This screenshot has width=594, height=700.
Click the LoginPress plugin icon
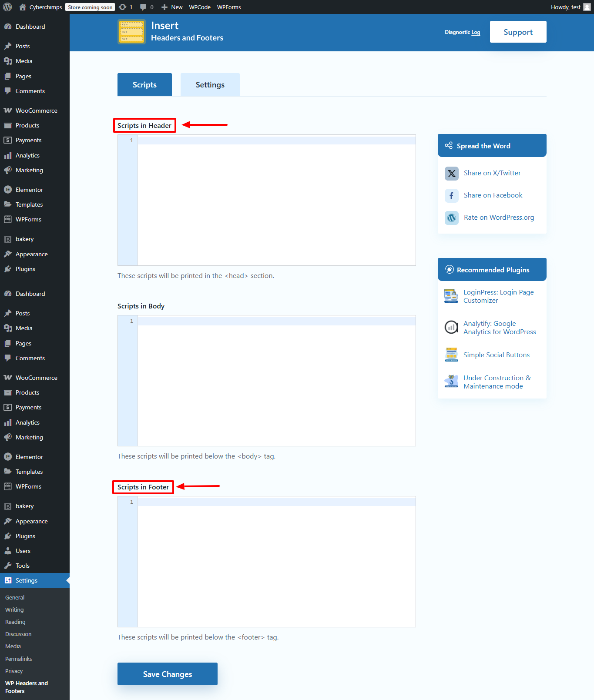click(451, 296)
